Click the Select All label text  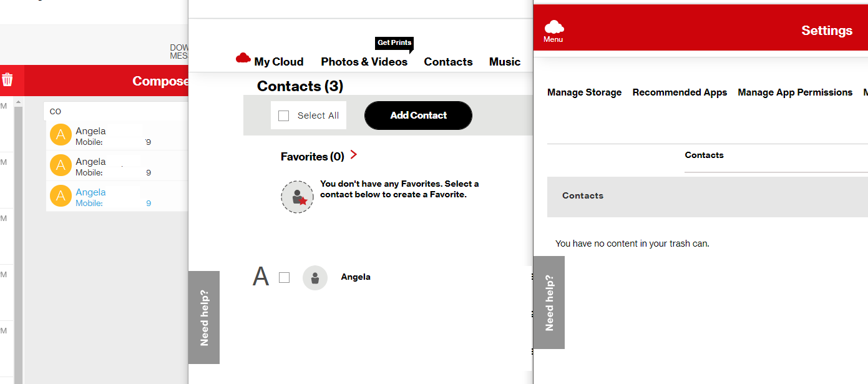(318, 116)
